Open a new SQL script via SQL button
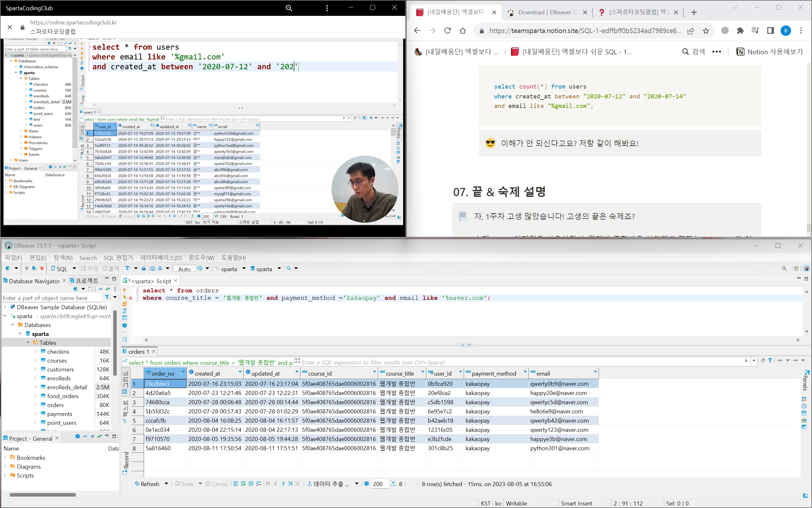812x508 pixels. [59, 269]
